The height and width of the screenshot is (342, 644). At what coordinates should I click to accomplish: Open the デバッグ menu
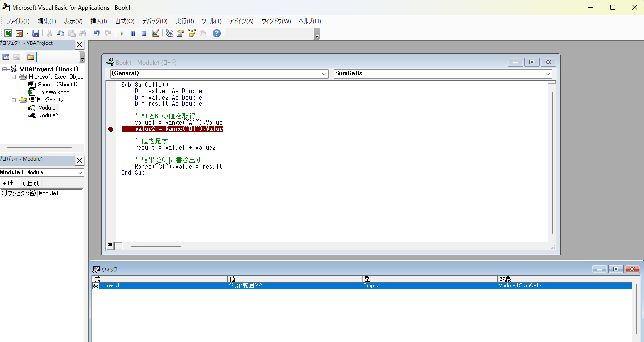click(x=154, y=21)
